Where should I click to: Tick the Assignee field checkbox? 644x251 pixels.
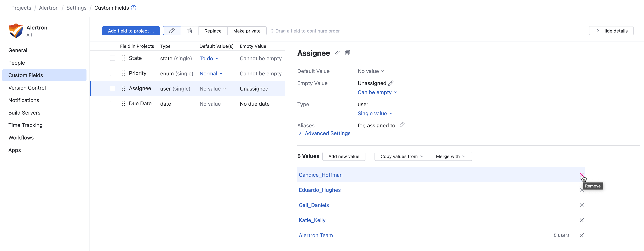point(113,89)
